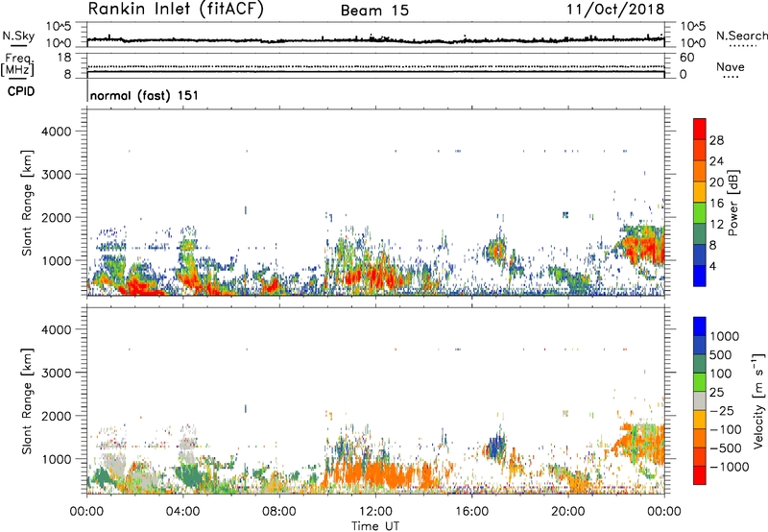Click the 'Freq. [MHz]' label
Screen dimensions: 768x532
(x=17, y=65)
